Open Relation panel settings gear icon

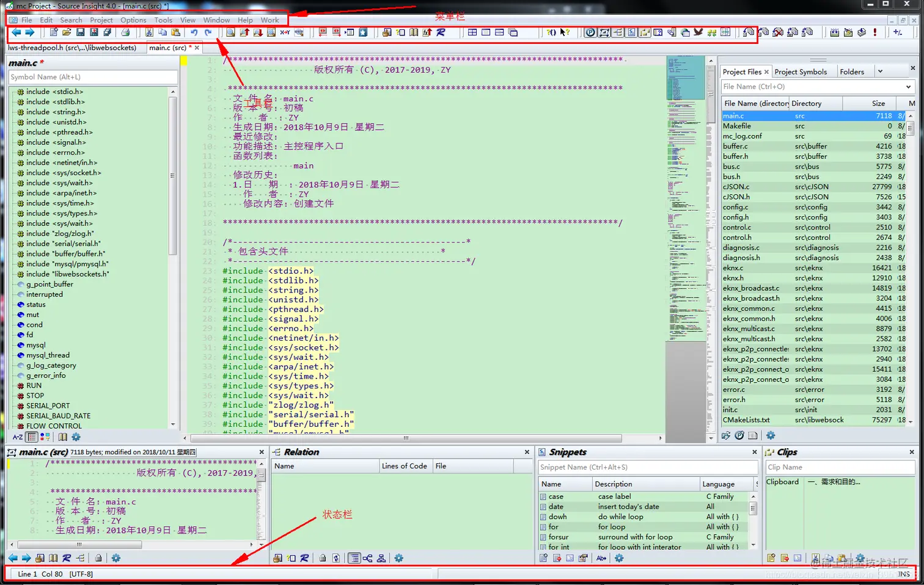398,558
